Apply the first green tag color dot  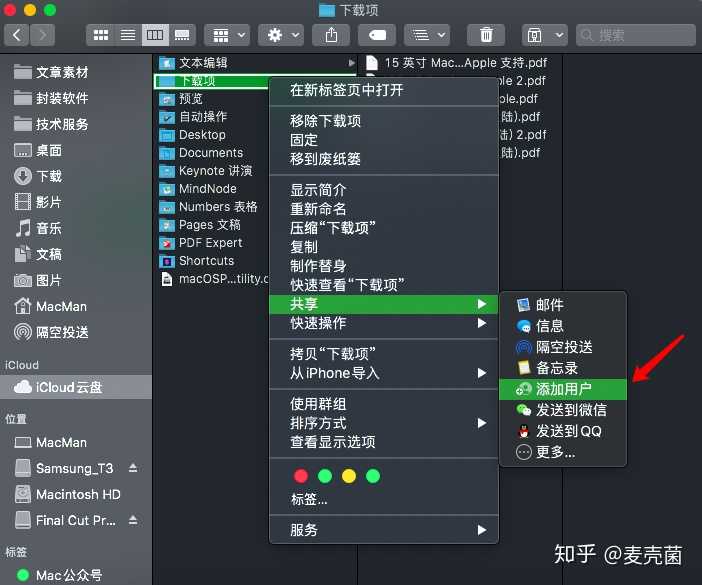[325, 476]
